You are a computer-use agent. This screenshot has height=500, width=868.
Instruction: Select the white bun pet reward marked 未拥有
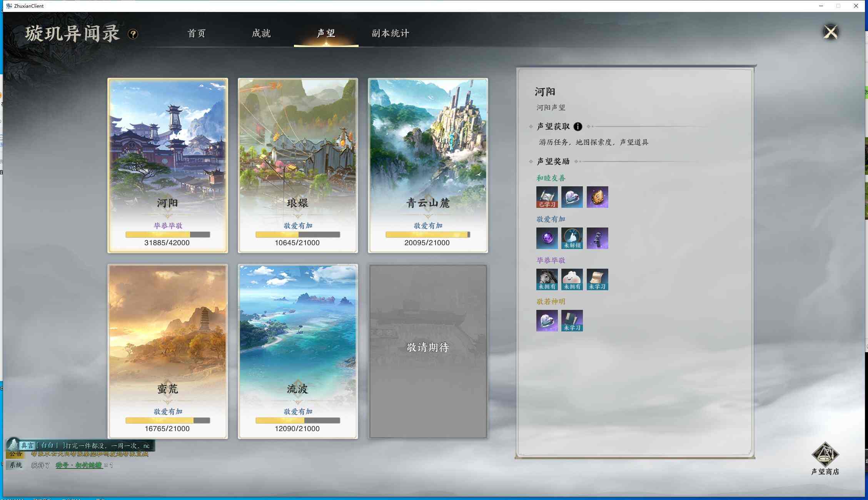[572, 279]
